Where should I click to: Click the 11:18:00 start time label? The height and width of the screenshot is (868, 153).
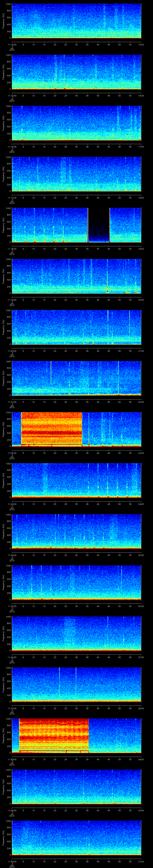(x=12, y=249)
